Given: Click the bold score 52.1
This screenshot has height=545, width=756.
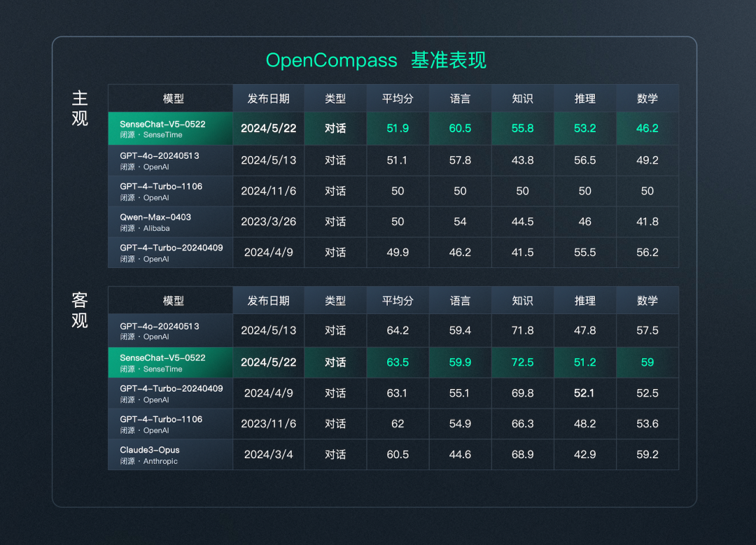Looking at the screenshot, I should click(584, 393).
